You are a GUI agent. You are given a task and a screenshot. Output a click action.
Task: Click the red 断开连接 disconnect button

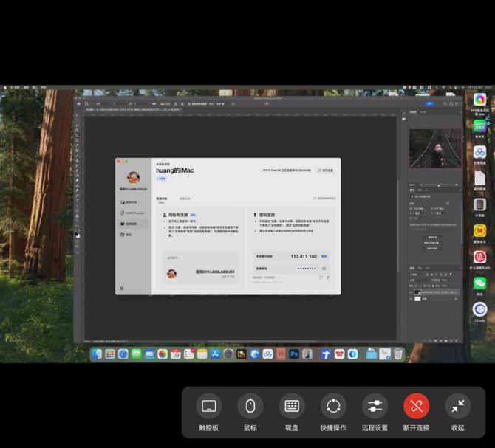[416, 406]
